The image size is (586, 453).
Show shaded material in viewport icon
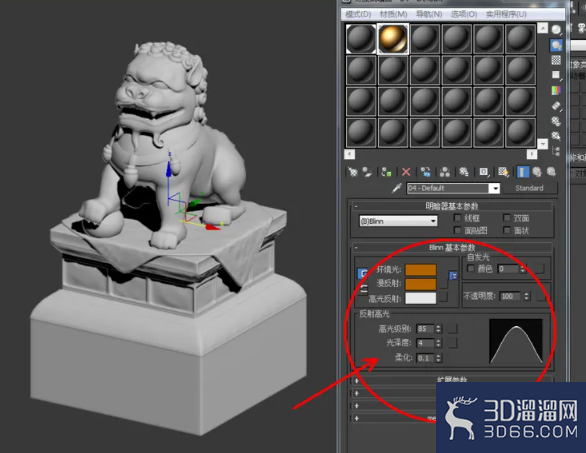coord(503,172)
